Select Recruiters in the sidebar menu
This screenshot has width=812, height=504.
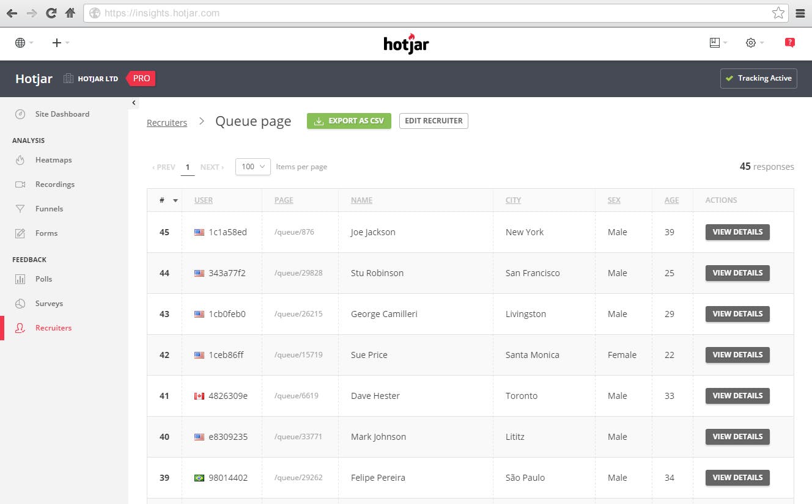[53, 328]
